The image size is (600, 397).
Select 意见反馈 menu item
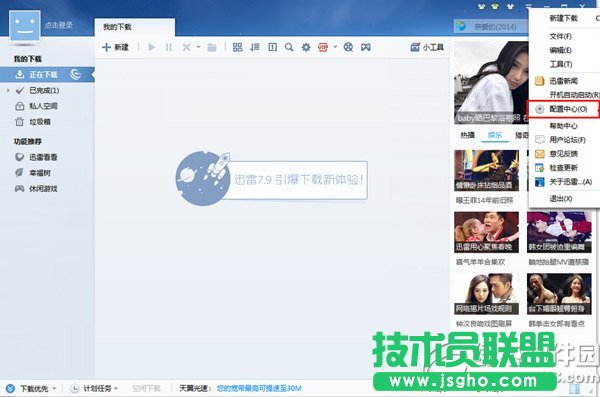[564, 154]
